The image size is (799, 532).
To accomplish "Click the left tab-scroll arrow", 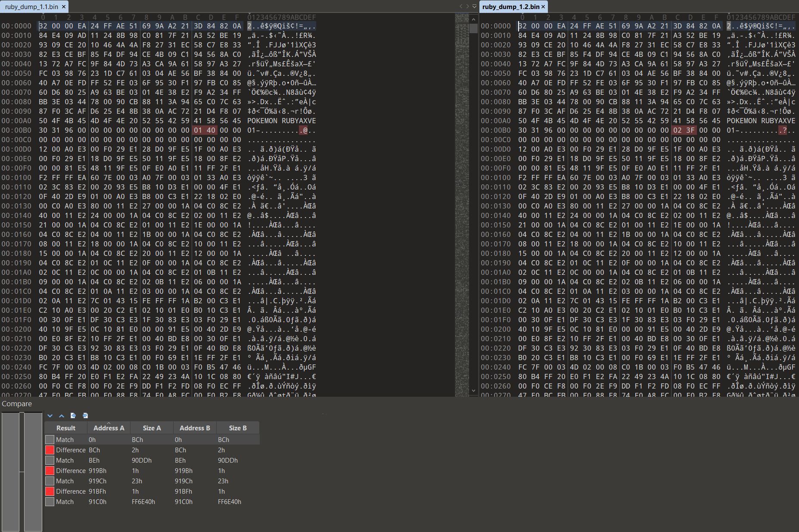I will tap(461, 6).
